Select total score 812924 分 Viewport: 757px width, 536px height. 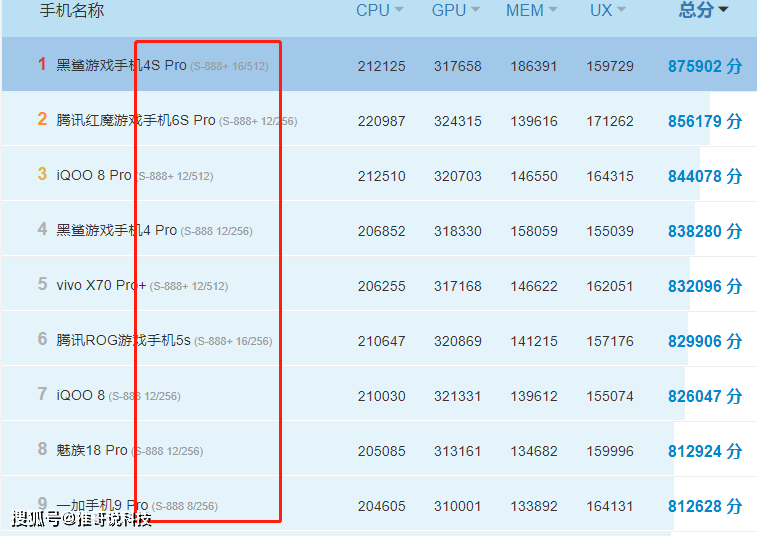(x=705, y=451)
